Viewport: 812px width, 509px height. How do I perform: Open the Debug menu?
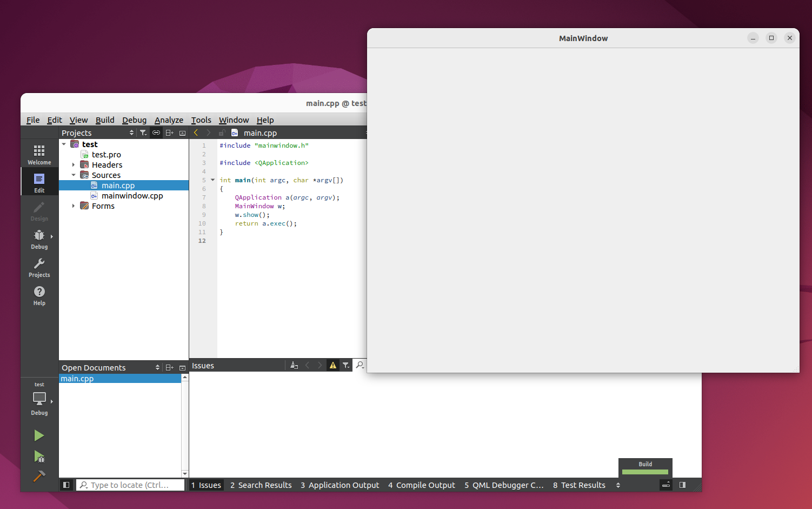point(134,120)
